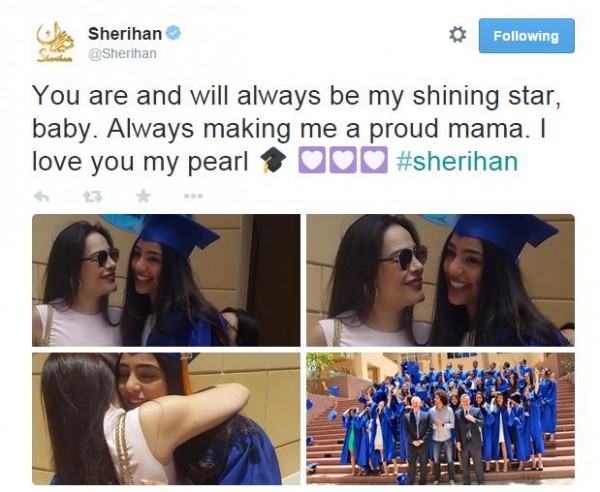
Task: Open top-right close-up graduation photo
Action: [x=440, y=280]
